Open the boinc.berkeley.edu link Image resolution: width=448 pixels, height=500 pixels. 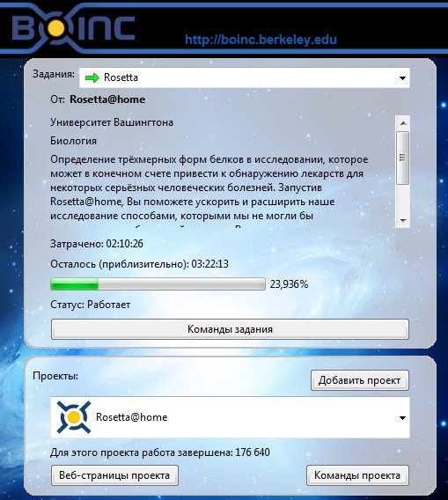coord(261,40)
